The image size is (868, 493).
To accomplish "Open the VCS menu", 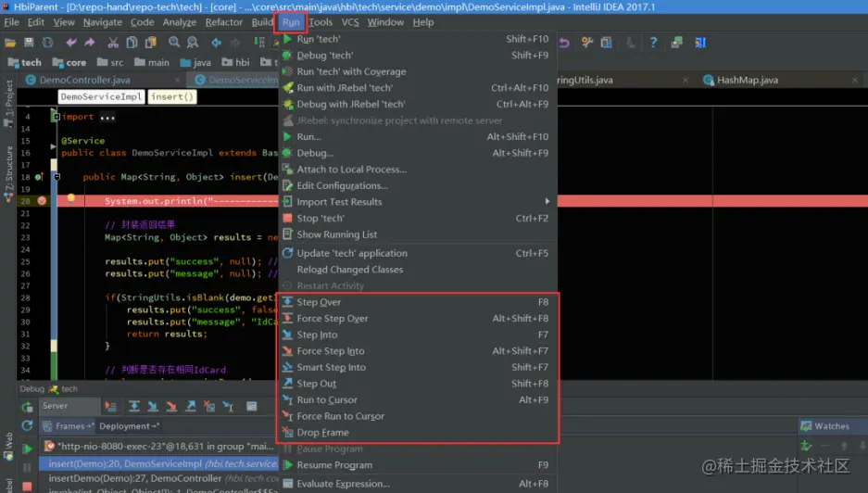I will [350, 22].
